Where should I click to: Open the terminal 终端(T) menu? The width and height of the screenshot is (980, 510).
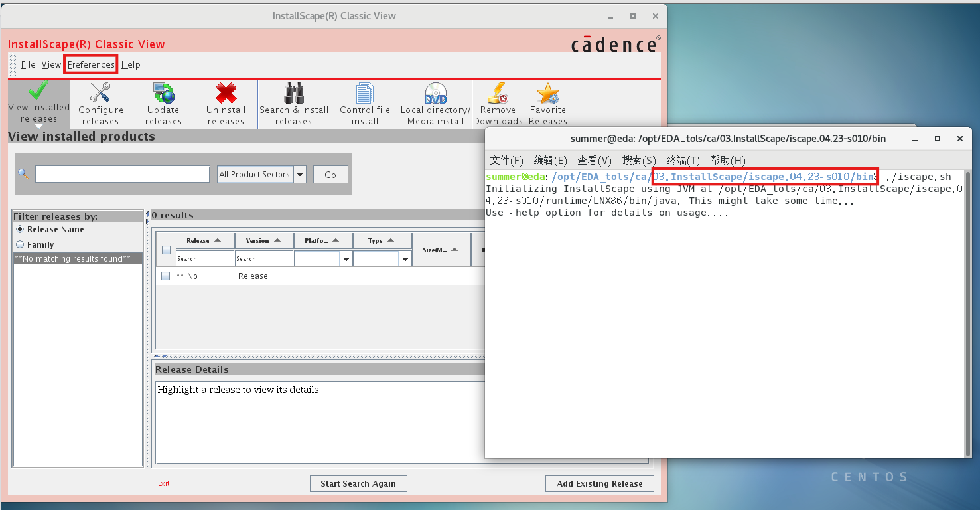[683, 160]
